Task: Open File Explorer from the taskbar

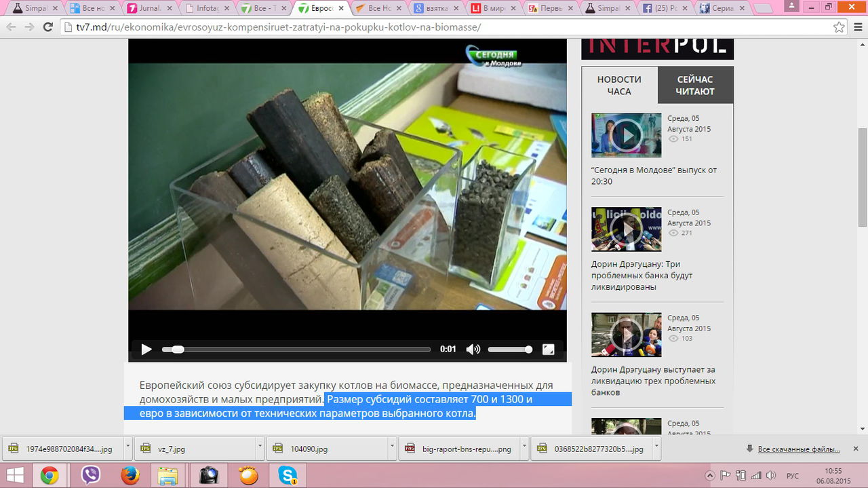Action: pos(168,475)
